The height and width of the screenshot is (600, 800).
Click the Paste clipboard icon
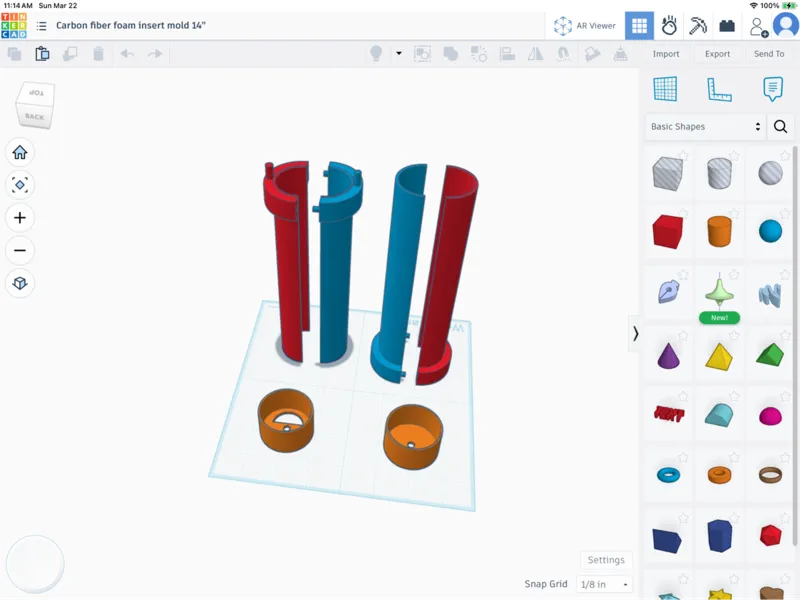click(42, 54)
